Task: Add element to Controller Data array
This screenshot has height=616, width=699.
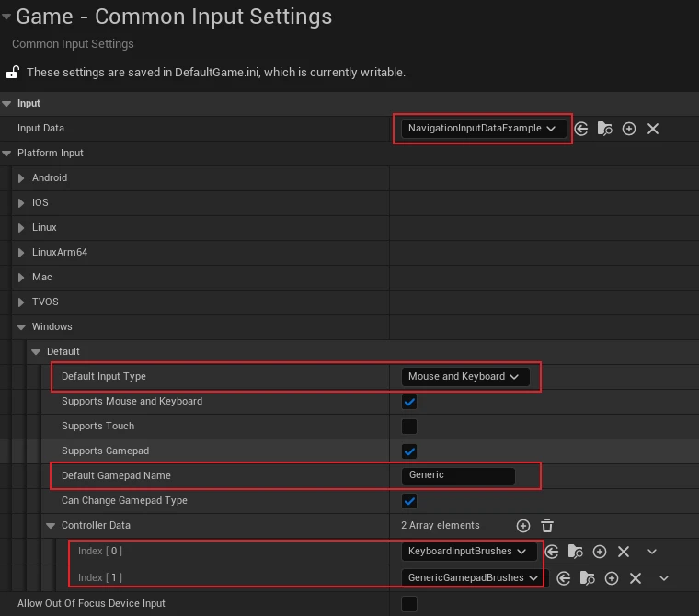Action: [x=523, y=526]
